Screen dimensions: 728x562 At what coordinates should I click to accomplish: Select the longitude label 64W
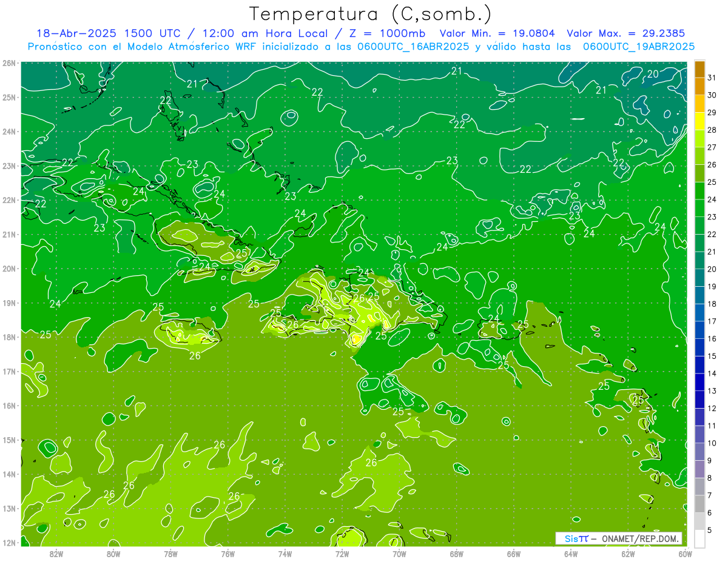pos(571,554)
